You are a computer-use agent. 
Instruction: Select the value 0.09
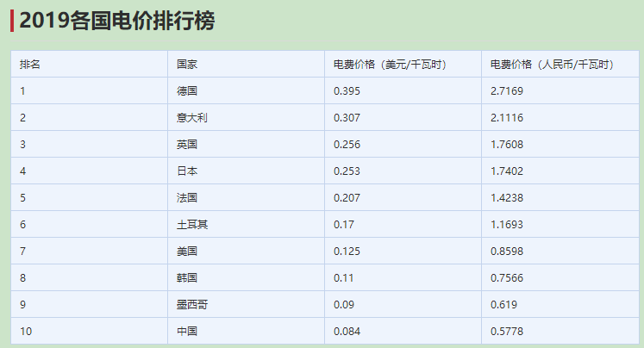tap(344, 305)
